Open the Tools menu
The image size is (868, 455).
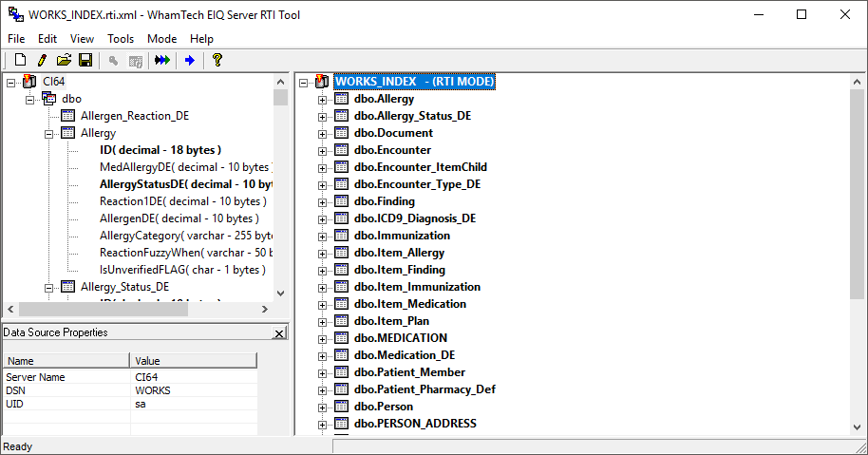(x=121, y=39)
